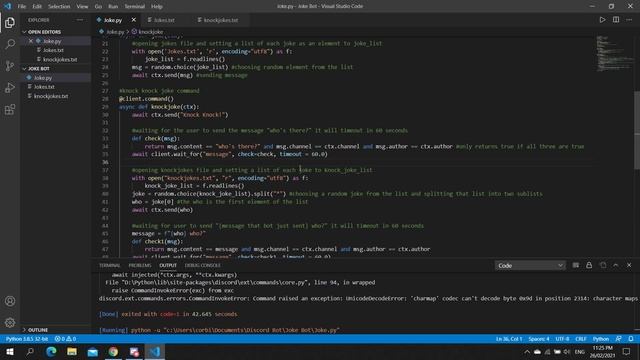Open the feedback icon in status bar

click(619, 339)
